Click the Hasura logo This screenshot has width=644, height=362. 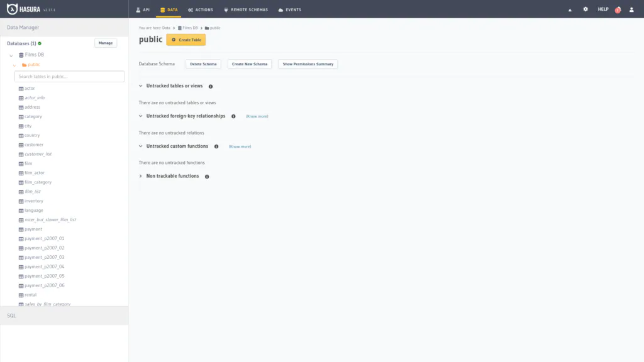tap(24, 9)
